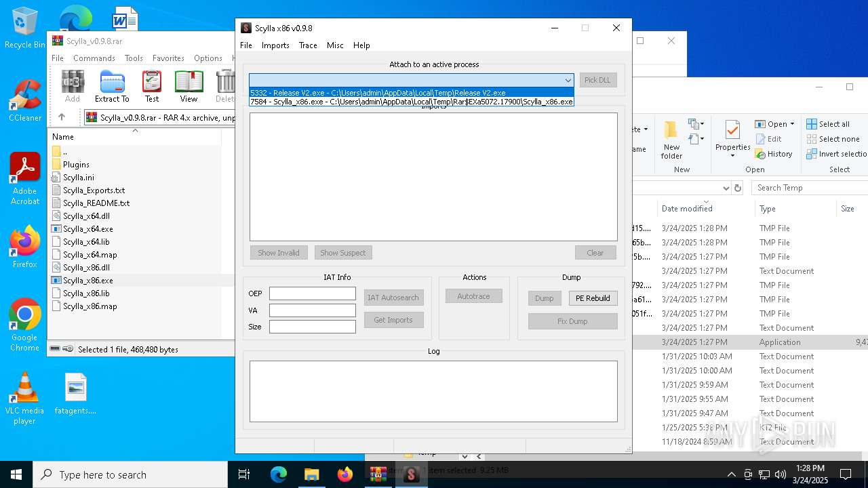Select Scylla_x86.exe in archive list
Viewport: 868px width, 488px height.
pyautogui.click(x=88, y=281)
